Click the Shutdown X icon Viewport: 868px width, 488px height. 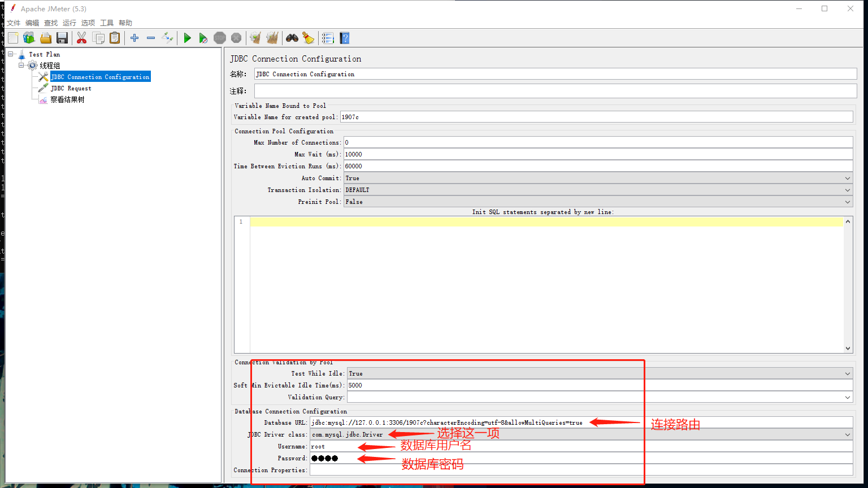point(236,38)
